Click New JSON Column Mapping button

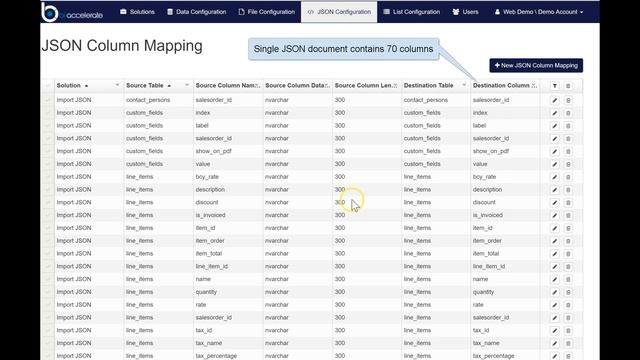click(x=536, y=65)
